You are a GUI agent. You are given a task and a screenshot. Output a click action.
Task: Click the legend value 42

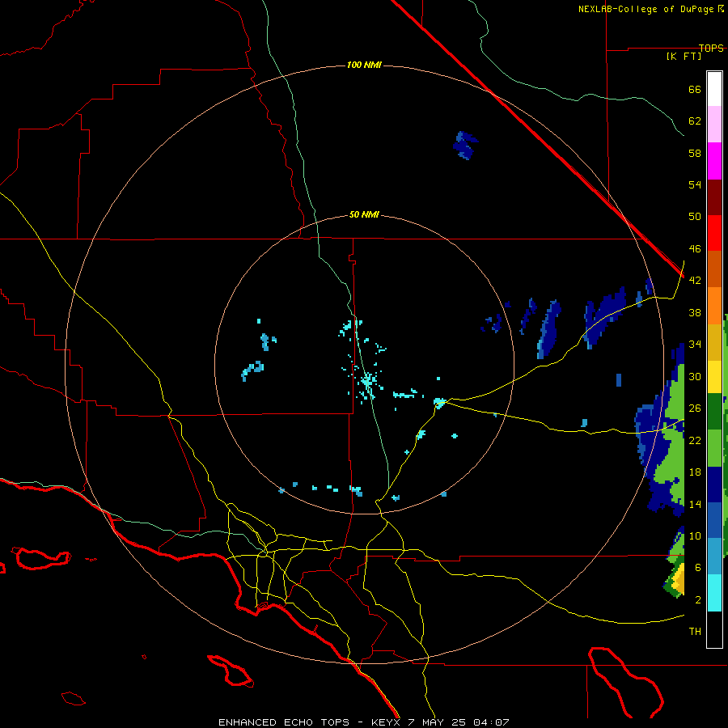(x=695, y=281)
